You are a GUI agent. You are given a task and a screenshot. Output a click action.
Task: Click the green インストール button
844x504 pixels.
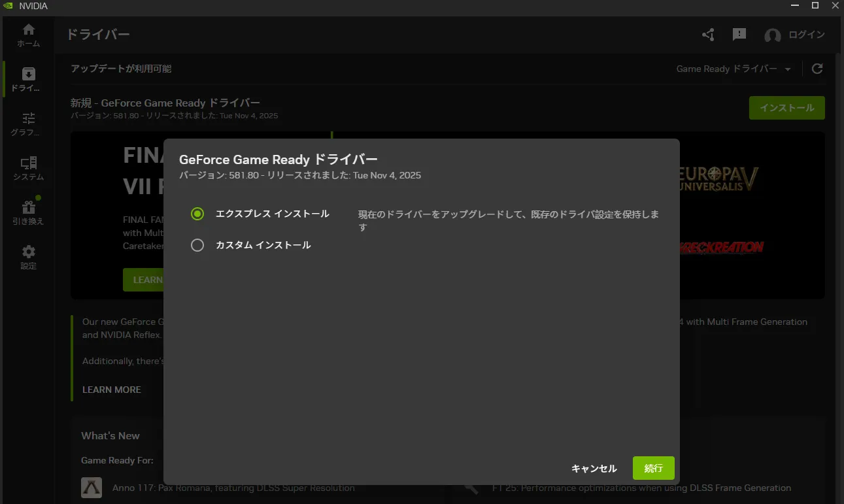click(786, 108)
